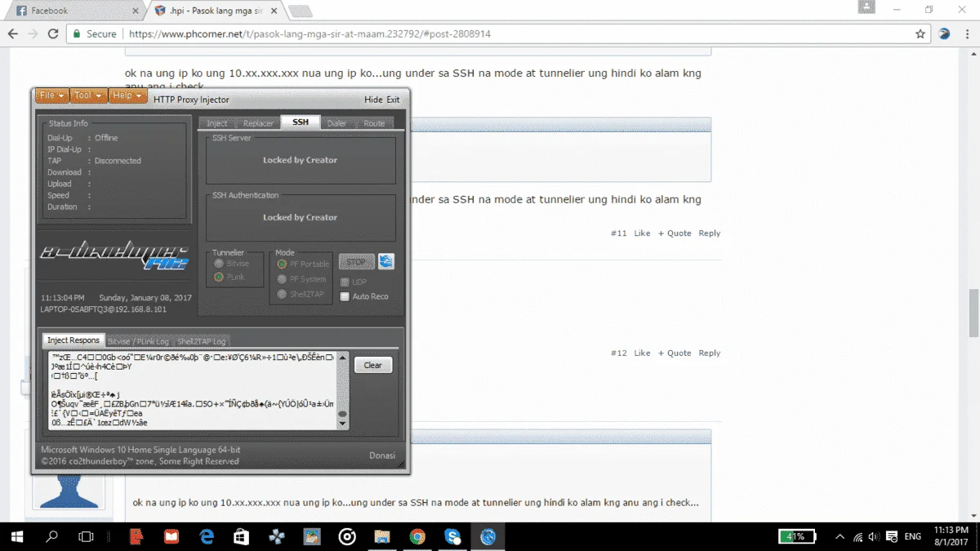Reload the browser page
The height and width of the screenshot is (551, 980).
tap(53, 34)
